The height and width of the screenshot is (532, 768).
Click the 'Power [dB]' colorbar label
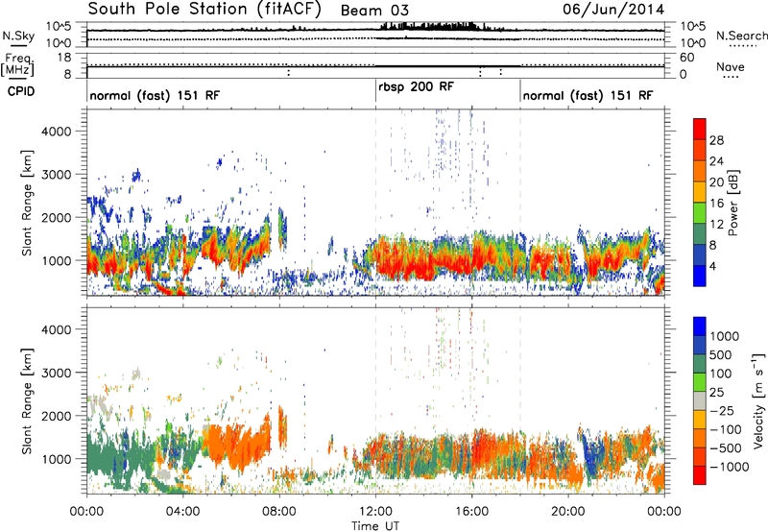click(x=733, y=203)
